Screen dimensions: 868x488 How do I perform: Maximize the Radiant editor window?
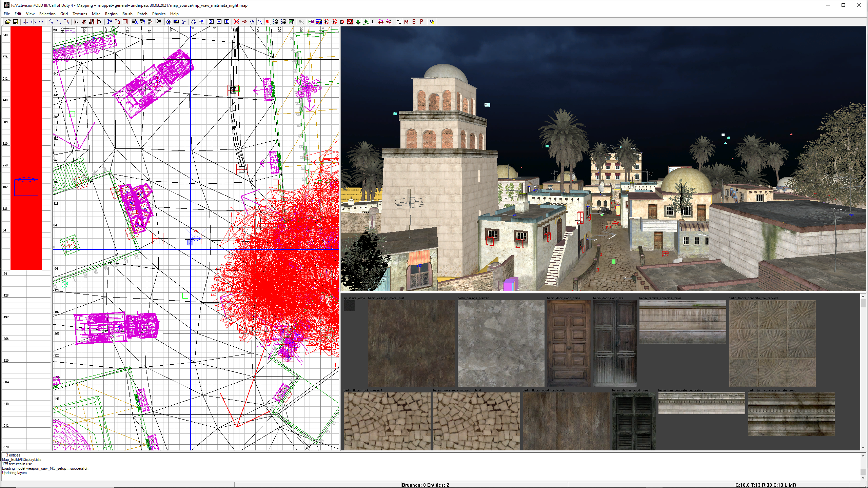pos(843,5)
